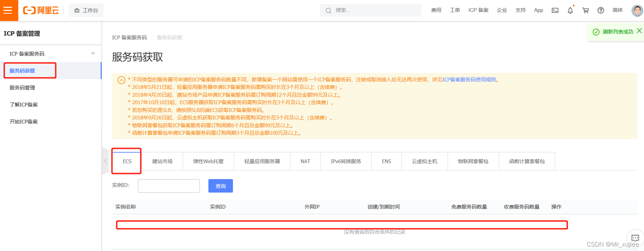Select the 轻量应用服务器 tab
The height and width of the screenshot is (251, 644).
(x=262, y=161)
